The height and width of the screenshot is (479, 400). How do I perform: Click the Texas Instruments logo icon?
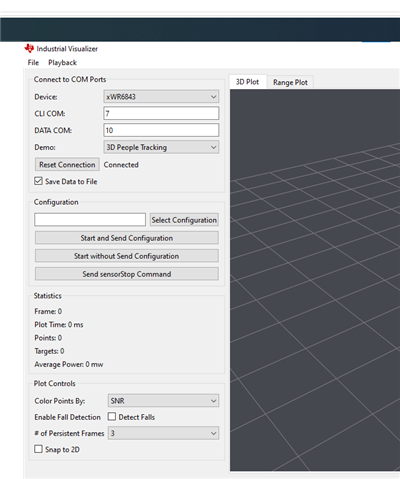[29, 48]
